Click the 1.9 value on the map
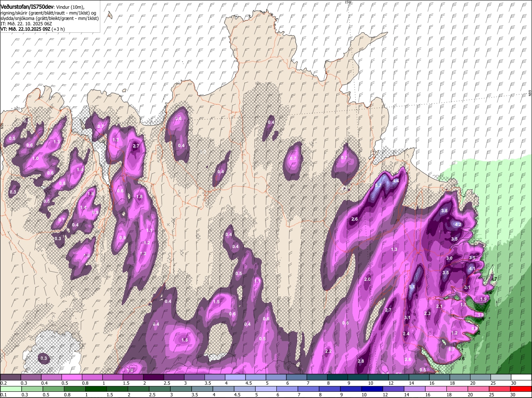The height and width of the screenshot is (398, 532). coord(483,300)
